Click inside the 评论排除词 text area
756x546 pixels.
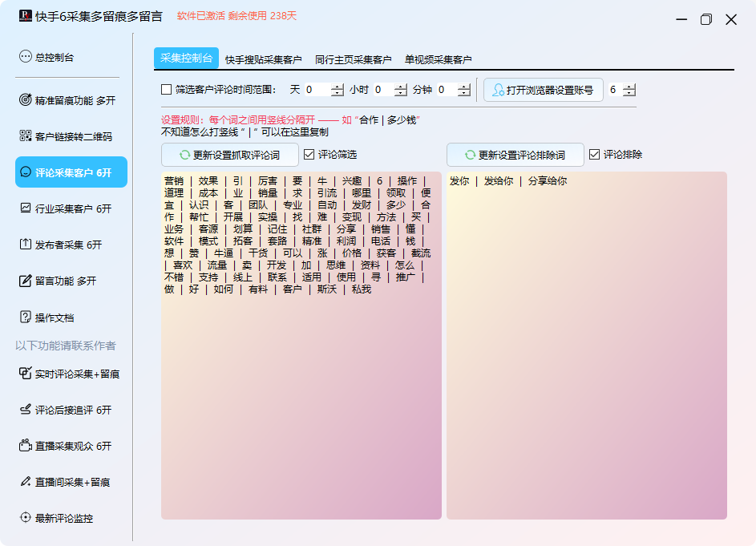tap(586, 345)
